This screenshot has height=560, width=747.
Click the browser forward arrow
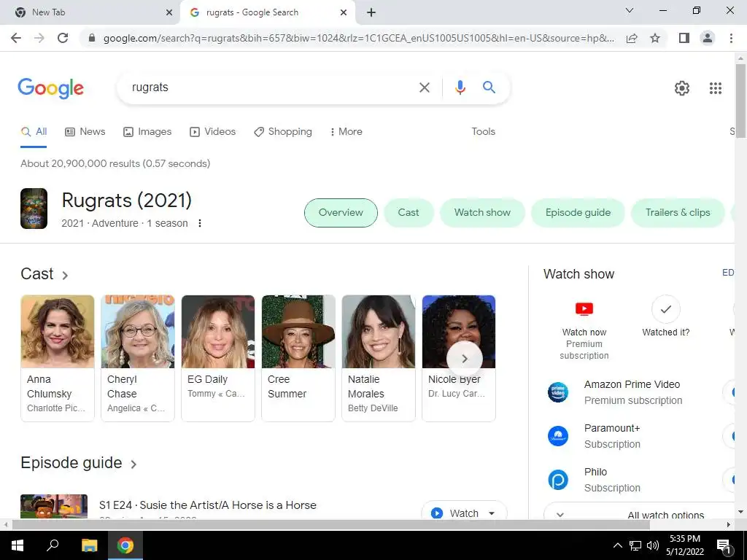[39, 38]
